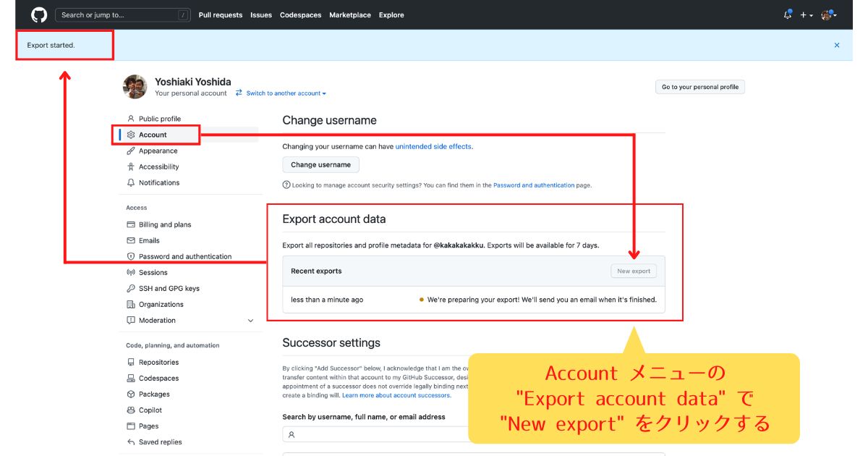Click the Moderation report icon
This screenshot has height=456, width=868.
131,320
